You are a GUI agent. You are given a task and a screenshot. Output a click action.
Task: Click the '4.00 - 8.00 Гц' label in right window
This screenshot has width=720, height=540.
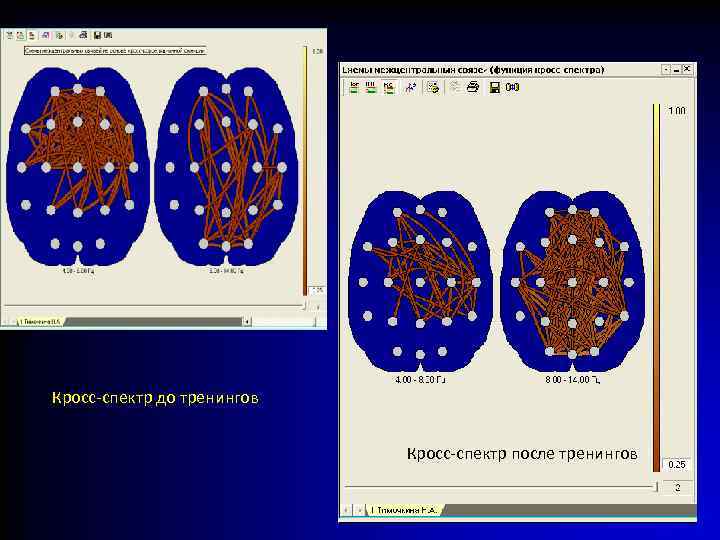[420, 380]
